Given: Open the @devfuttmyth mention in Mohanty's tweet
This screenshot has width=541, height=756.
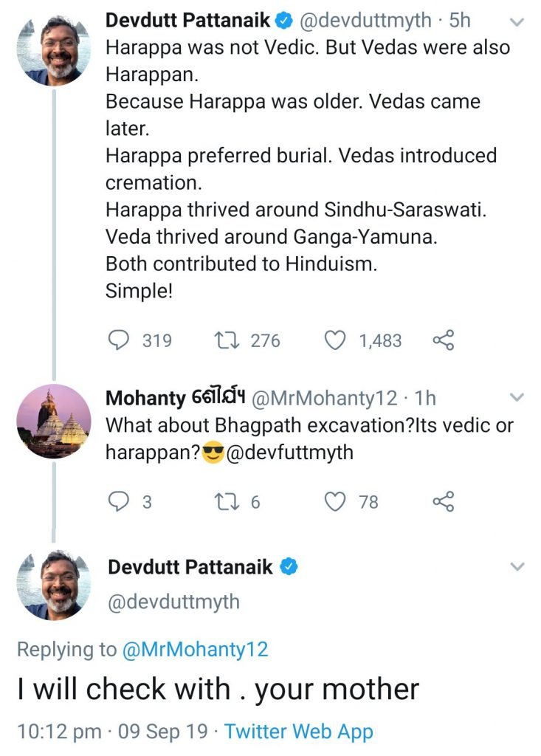Looking at the screenshot, I should (x=289, y=452).
